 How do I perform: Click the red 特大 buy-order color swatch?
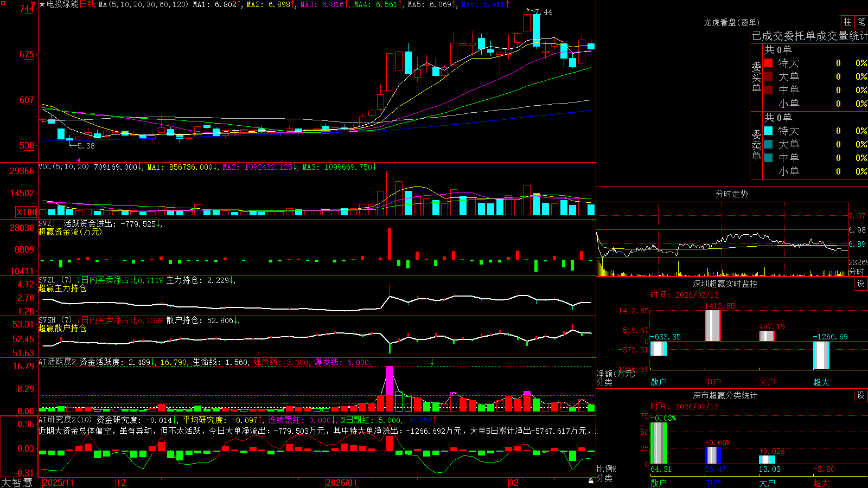click(768, 63)
